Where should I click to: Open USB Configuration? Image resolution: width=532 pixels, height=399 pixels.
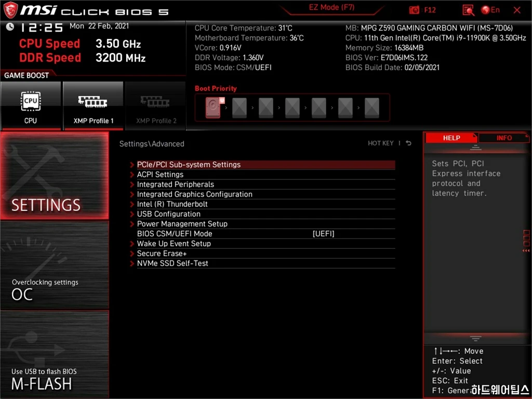tap(265, 214)
